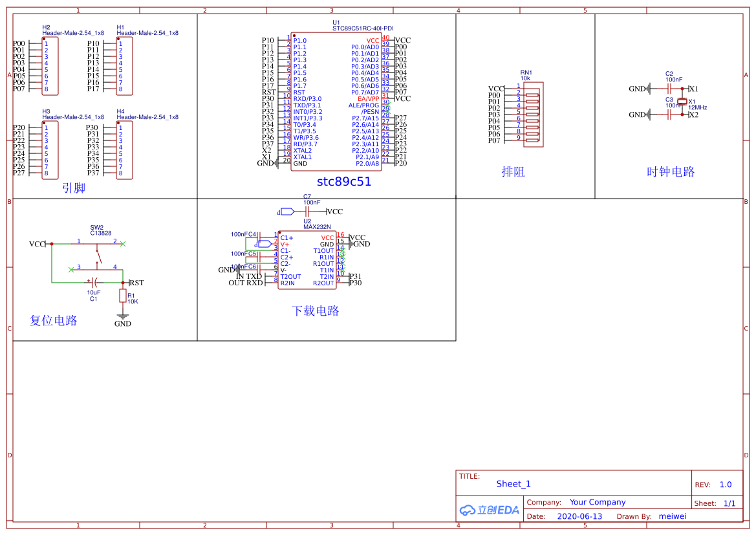Select capacitor C5 beside the C2+ pin

(259, 257)
